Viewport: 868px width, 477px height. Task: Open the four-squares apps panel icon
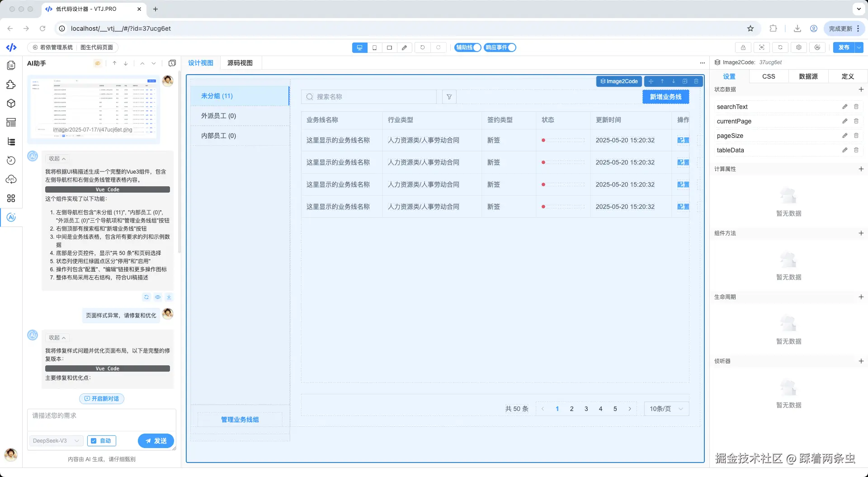click(x=11, y=198)
